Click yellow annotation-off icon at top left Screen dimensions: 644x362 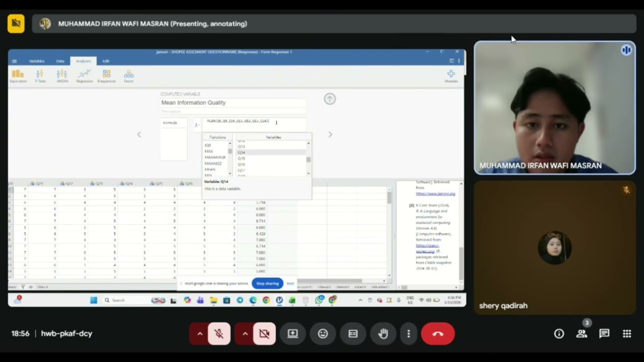click(16, 24)
